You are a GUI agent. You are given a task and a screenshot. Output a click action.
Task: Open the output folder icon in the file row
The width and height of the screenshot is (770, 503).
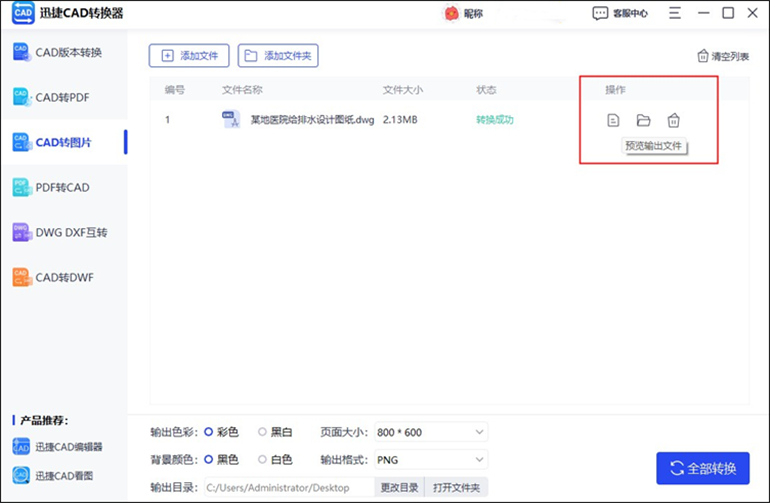pos(643,120)
